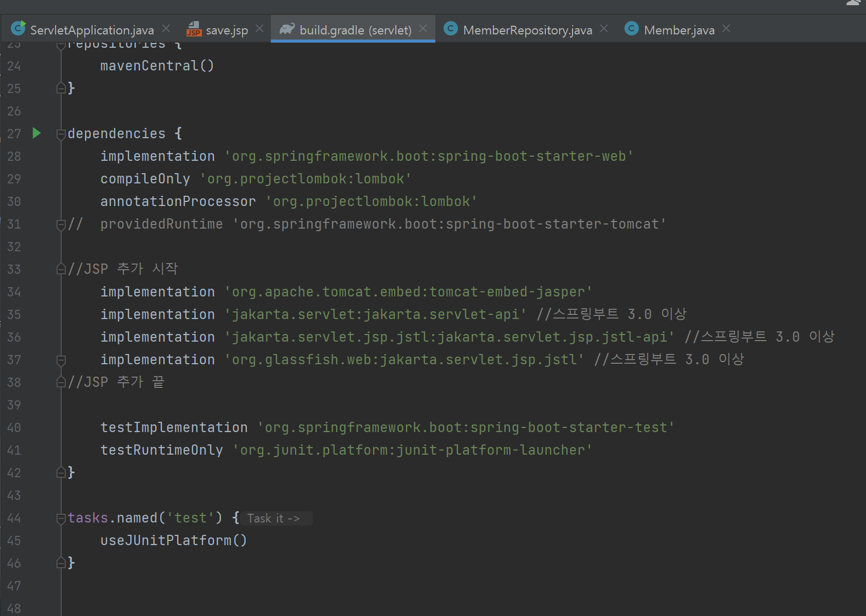Image resolution: width=866 pixels, height=616 pixels.
Task: Click the ServletApplication.java class icon
Action: tap(18, 28)
